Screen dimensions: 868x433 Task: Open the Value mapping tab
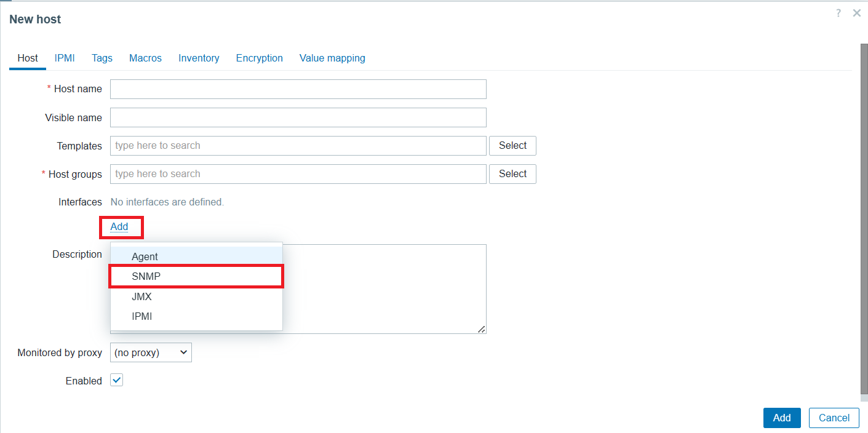click(x=332, y=57)
